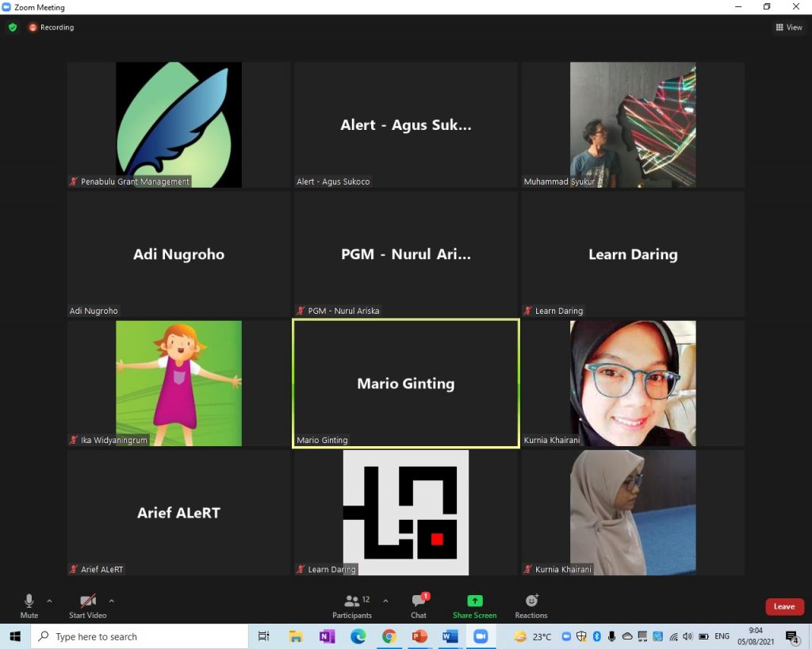The width and height of the screenshot is (812, 649).
Task: Click the Zoom Meeting title bar icon
Action: click(x=6, y=7)
